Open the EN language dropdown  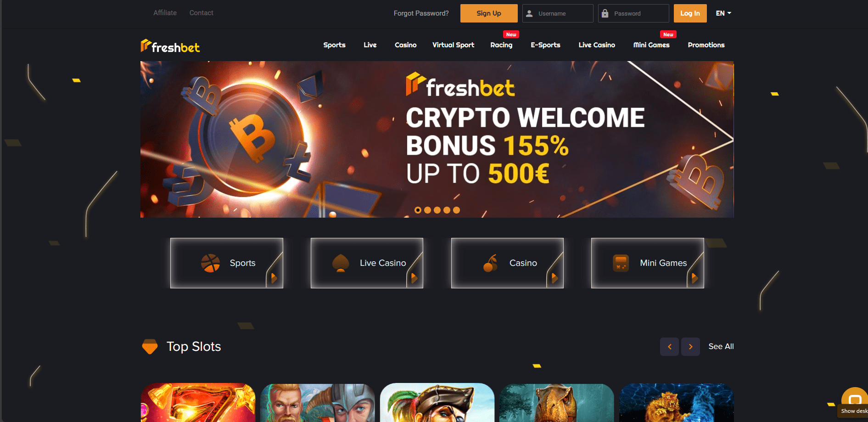coord(723,13)
